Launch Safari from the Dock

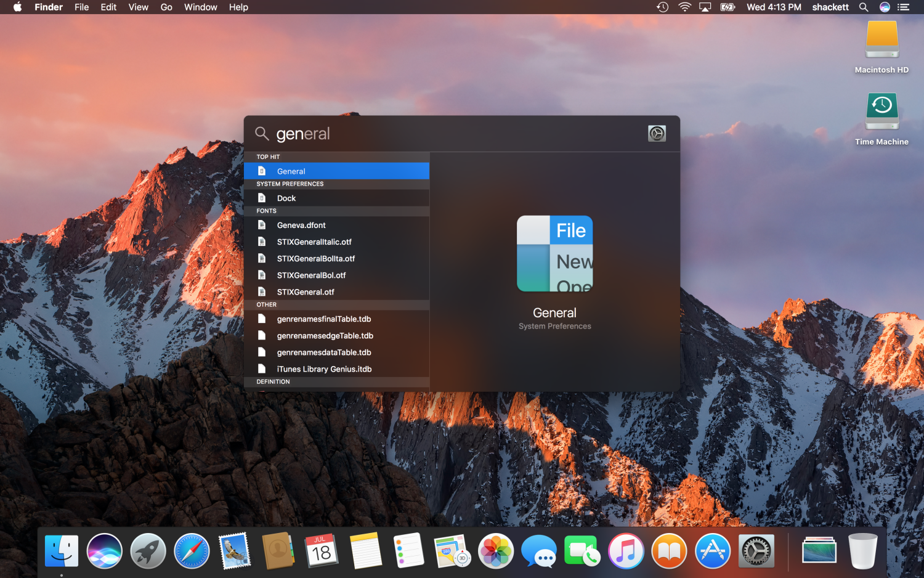click(192, 550)
